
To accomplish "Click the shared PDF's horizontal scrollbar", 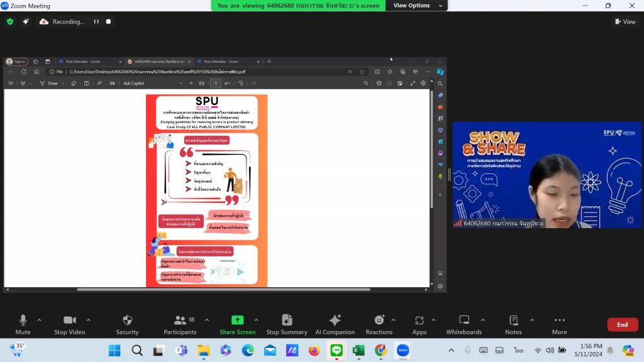I will coord(223,289).
